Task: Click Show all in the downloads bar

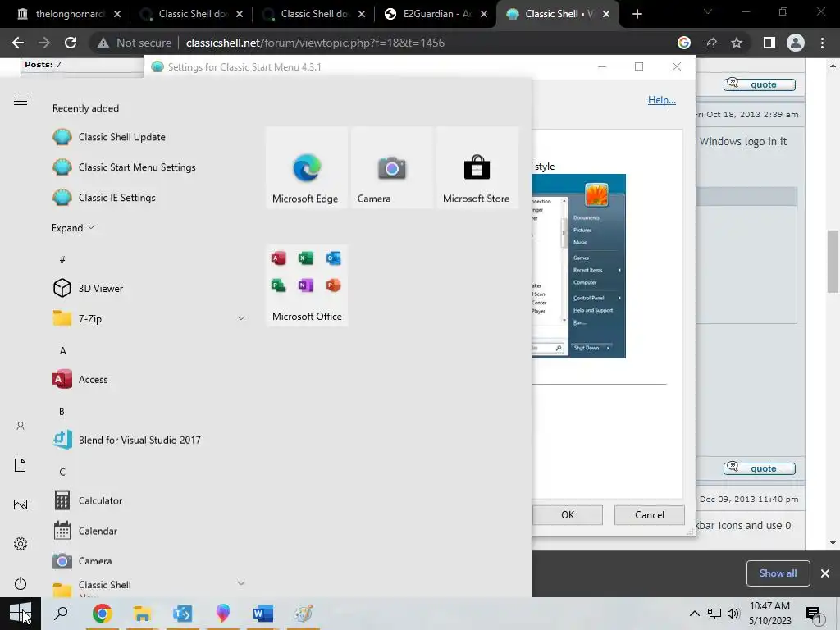Action: [x=778, y=573]
